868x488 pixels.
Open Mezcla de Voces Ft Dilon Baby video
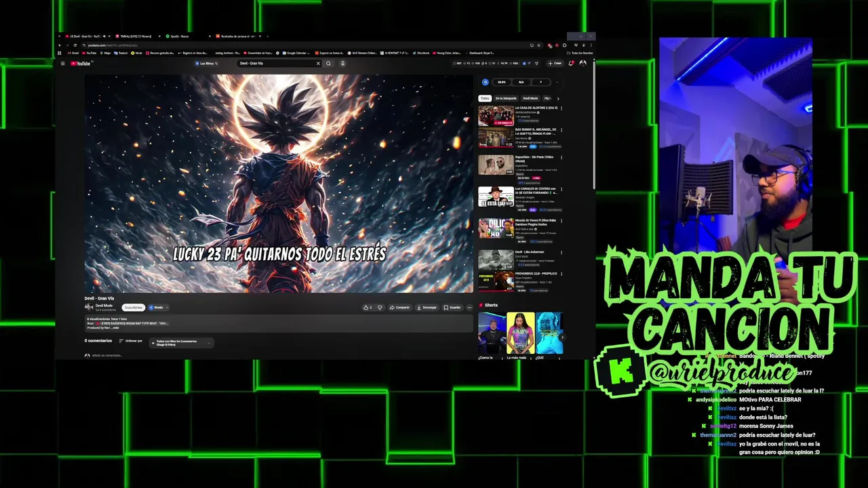496,228
